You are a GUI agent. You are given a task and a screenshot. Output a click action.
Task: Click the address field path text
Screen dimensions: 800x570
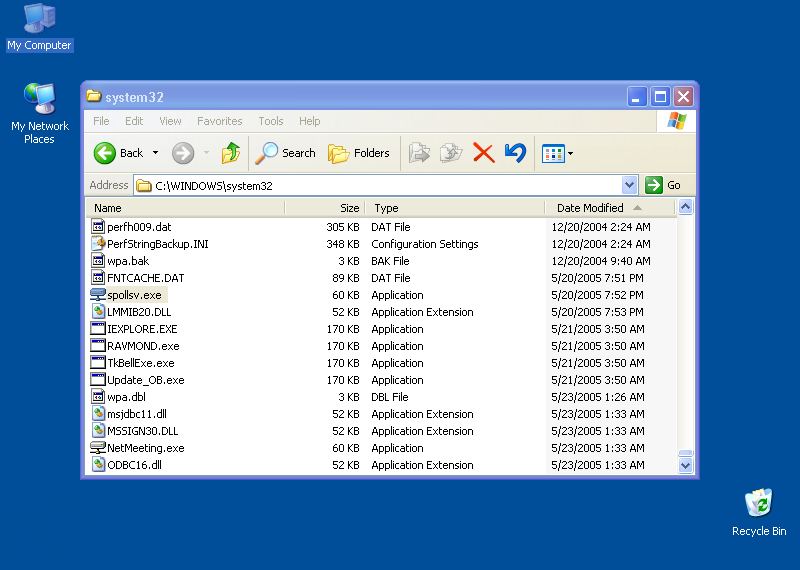pyautogui.click(x=214, y=186)
